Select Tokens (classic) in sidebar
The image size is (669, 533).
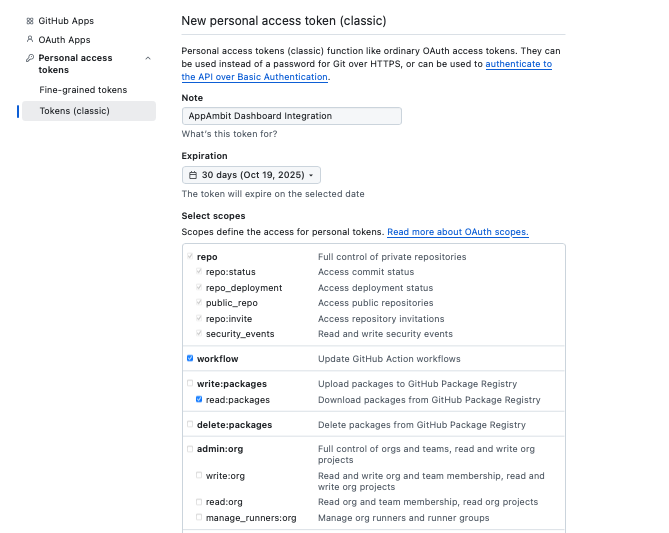click(75, 111)
